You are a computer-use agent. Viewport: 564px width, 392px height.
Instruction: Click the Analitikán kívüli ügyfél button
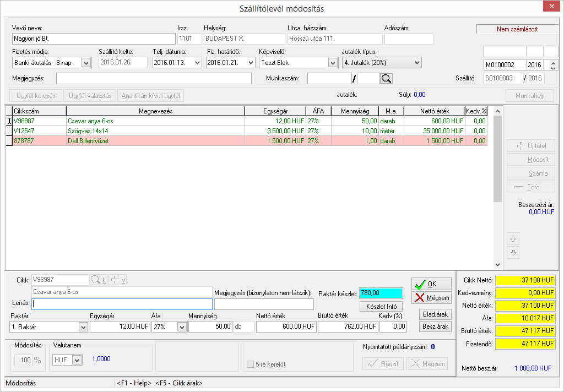151,96
